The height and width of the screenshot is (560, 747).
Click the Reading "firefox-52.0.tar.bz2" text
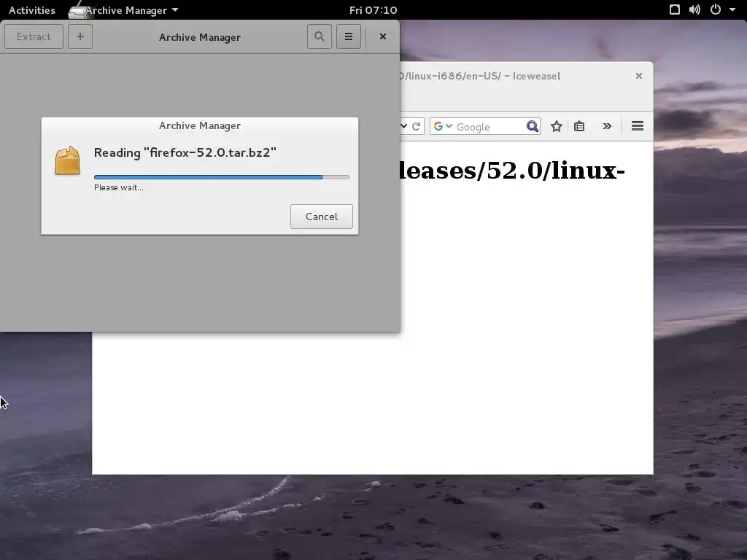(x=185, y=153)
